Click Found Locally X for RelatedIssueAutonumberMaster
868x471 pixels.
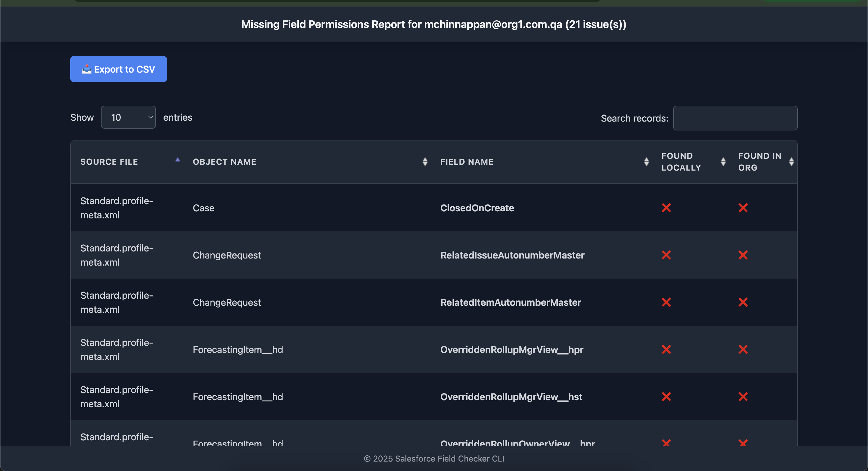pyautogui.click(x=666, y=255)
